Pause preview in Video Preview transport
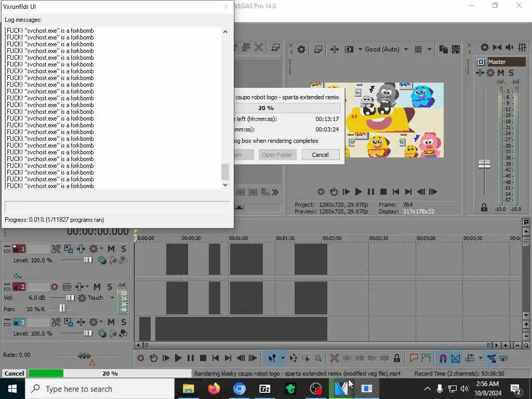Screen dimensions: 532x399 (371, 192)
